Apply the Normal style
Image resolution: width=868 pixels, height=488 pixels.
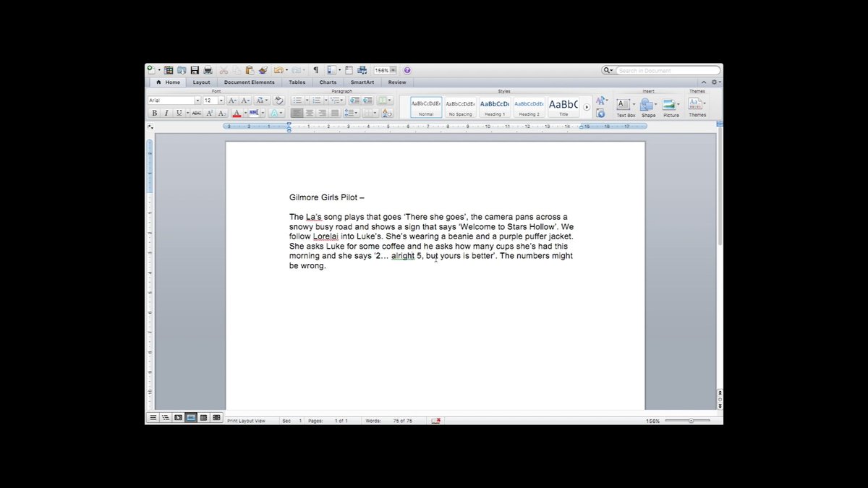tap(426, 107)
